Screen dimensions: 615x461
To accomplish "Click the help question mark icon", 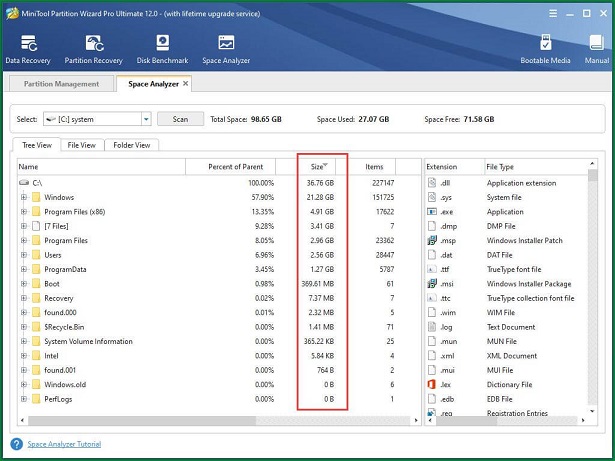I will [x=16, y=444].
